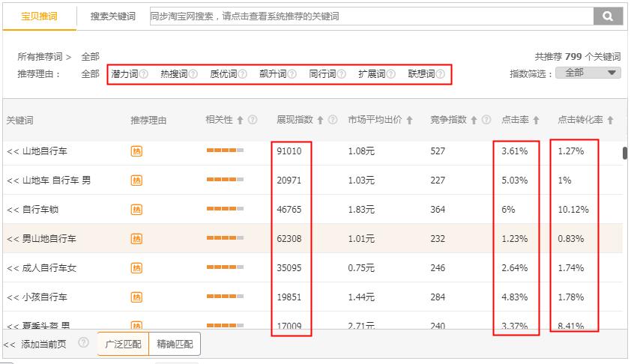This screenshot has height=364, width=634.
Task: Select 广泛匹配 match mode
Action: coord(124,345)
